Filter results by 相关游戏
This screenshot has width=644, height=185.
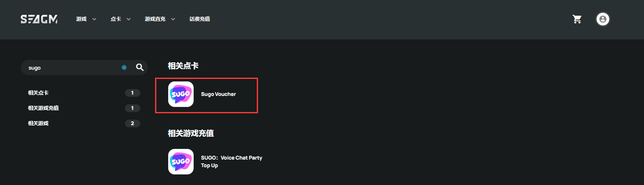pyautogui.click(x=84, y=123)
